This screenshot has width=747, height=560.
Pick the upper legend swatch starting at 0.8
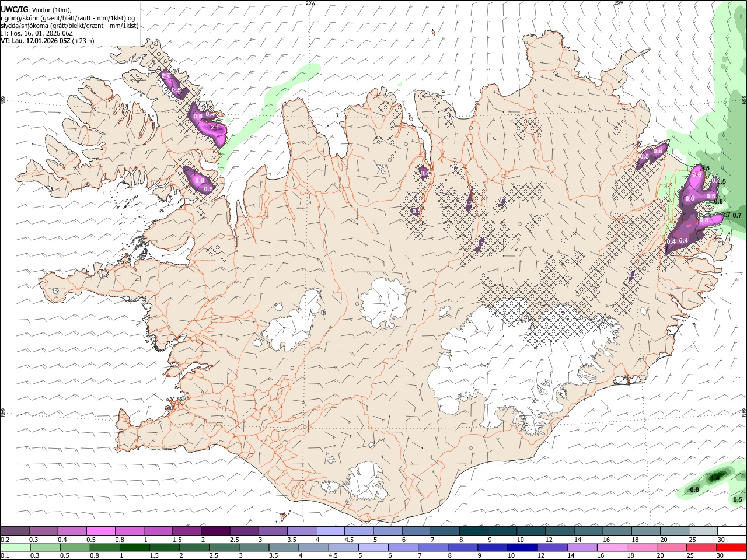click(x=130, y=531)
